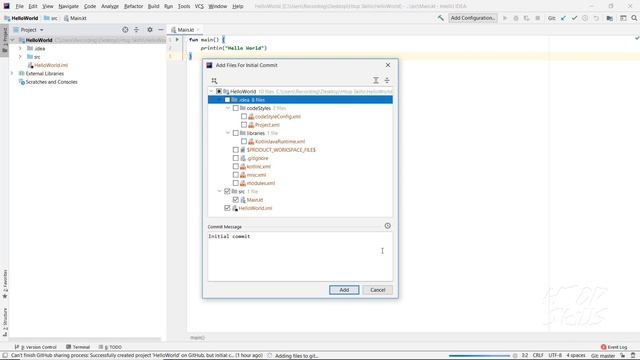Screen dimensions: 640x360
Task: Collapse HelloWorld project root in Project panel
Action: (13, 40)
